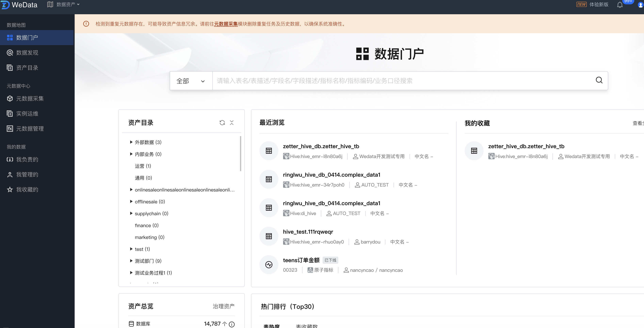
Task: Expand the 测试部门 (9) node
Action: pyautogui.click(x=131, y=261)
